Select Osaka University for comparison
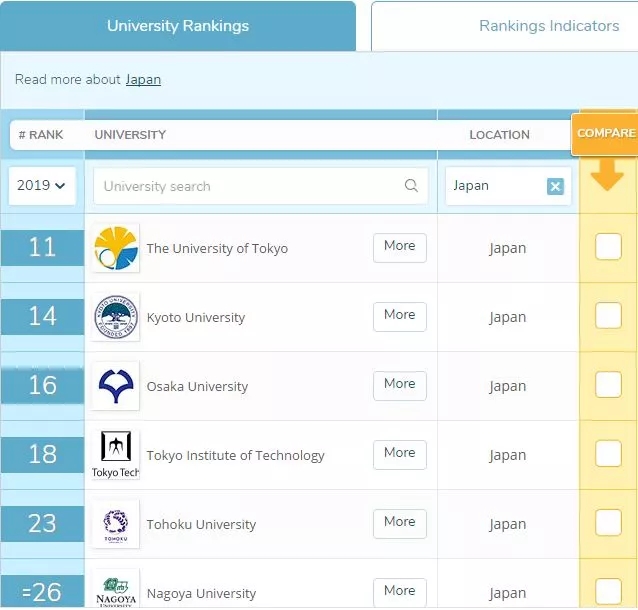The height and width of the screenshot is (610, 638). coord(608,385)
